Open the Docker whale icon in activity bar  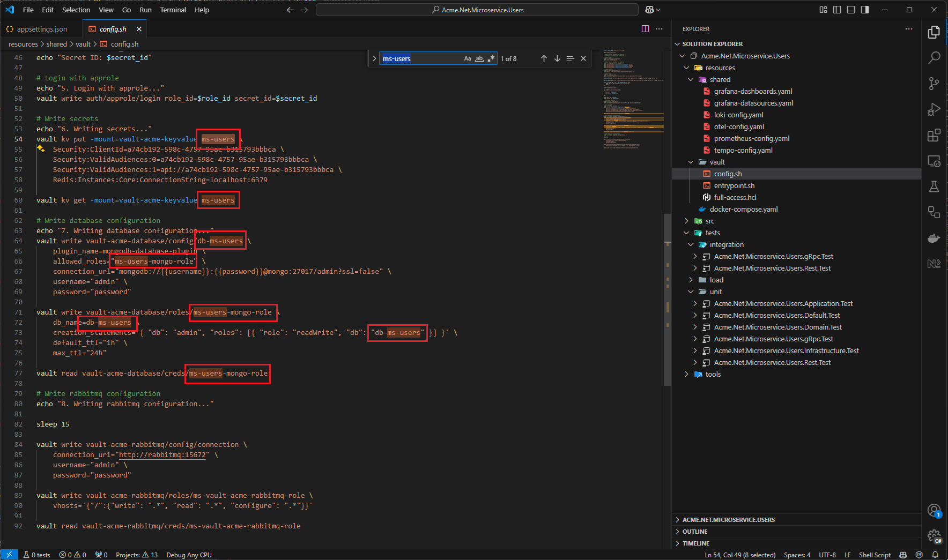[934, 238]
